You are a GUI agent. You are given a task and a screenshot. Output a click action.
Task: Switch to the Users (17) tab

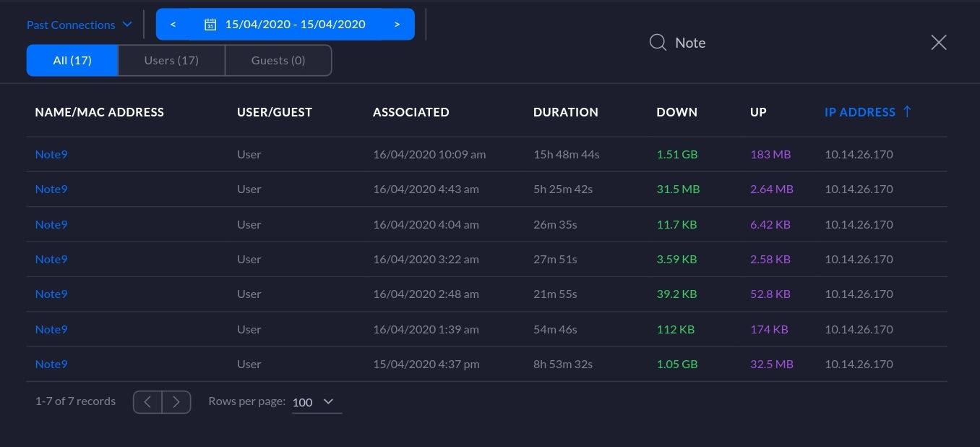(x=171, y=60)
